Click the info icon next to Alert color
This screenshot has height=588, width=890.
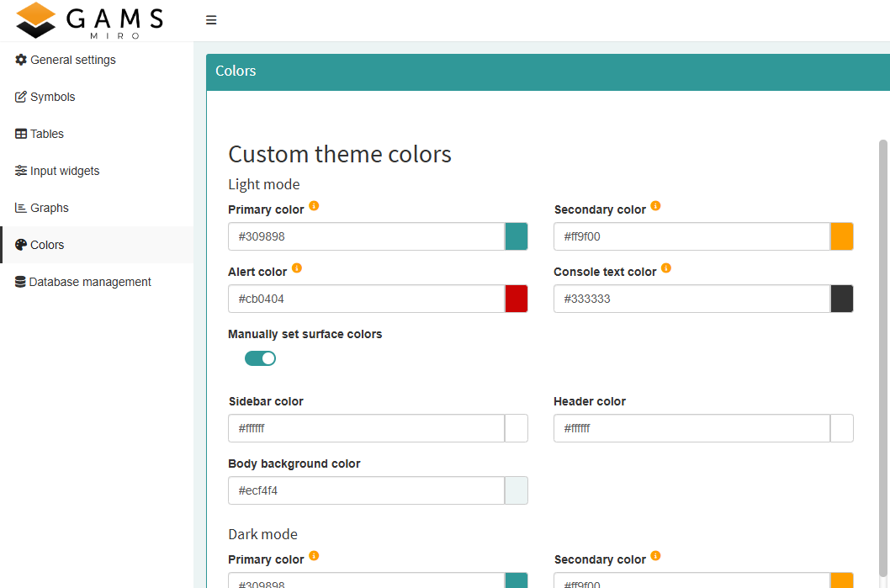tap(296, 268)
